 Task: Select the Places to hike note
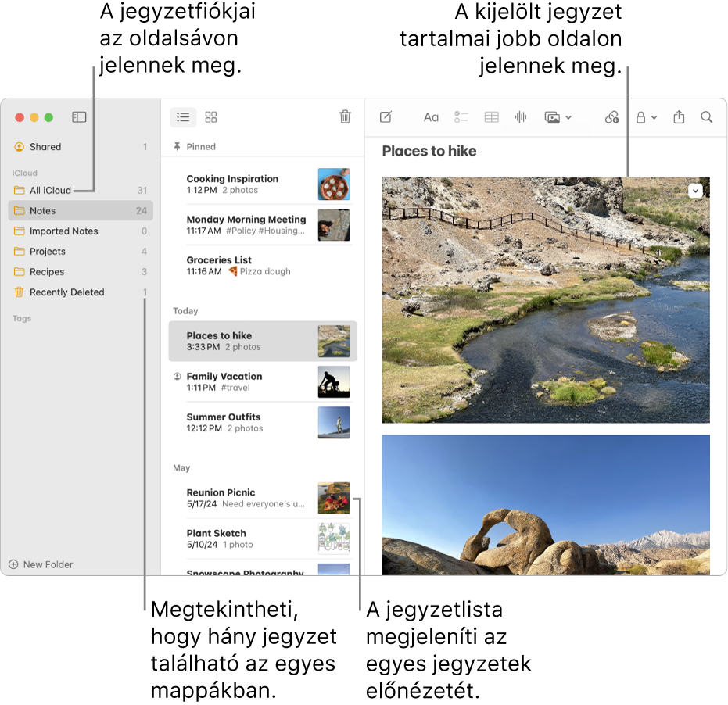[263, 341]
